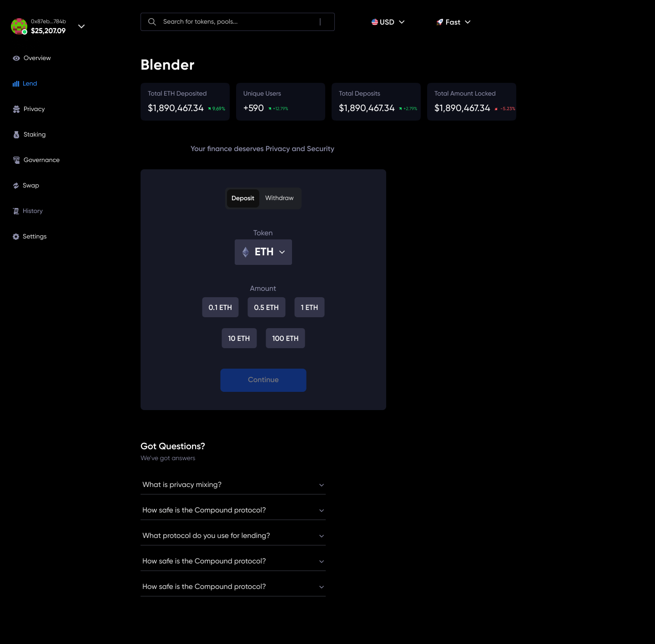Focus the token and pool search field

[x=237, y=22]
